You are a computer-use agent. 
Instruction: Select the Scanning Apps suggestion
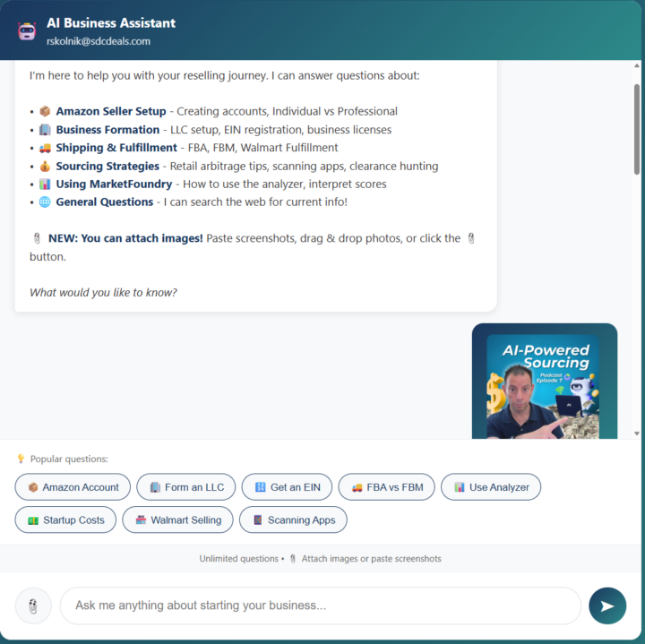click(293, 519)
